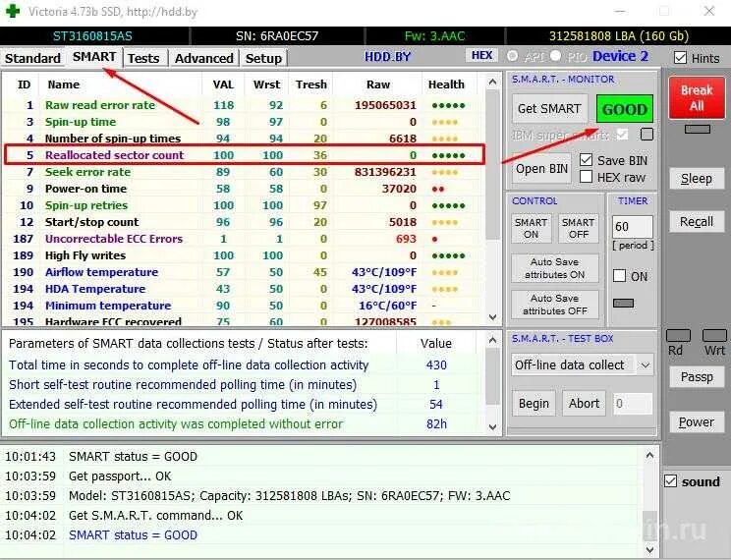
Task: Uncheck the Save BIN checkbox
Action: coord(586,160)
